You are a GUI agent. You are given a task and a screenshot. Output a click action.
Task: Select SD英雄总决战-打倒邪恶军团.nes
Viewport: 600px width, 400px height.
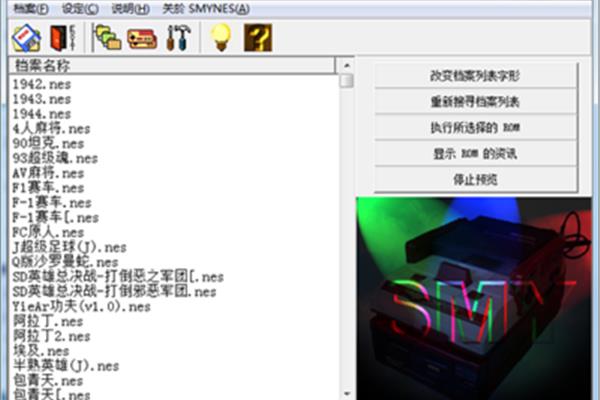point(114,292)
